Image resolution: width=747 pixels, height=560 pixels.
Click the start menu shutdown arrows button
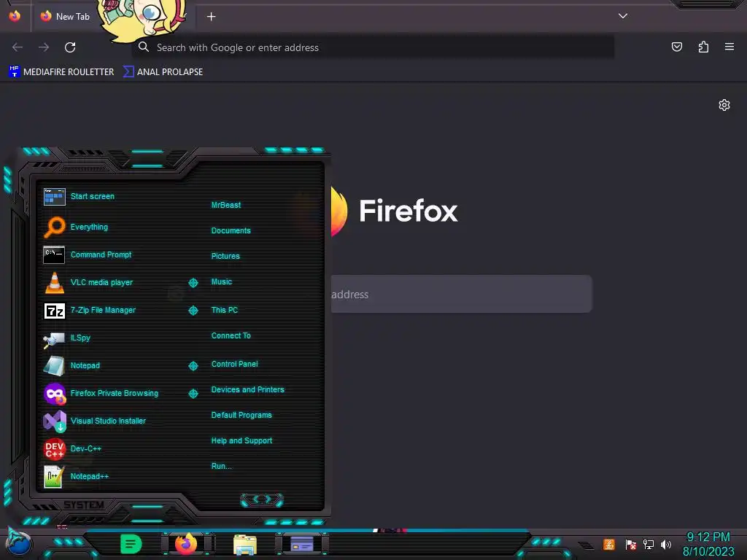click(x=262, y=499)
